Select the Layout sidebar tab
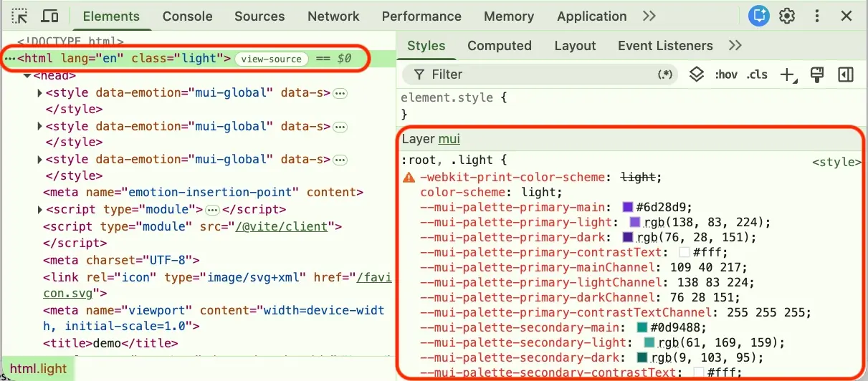The image size is (868, 381). 575,45
